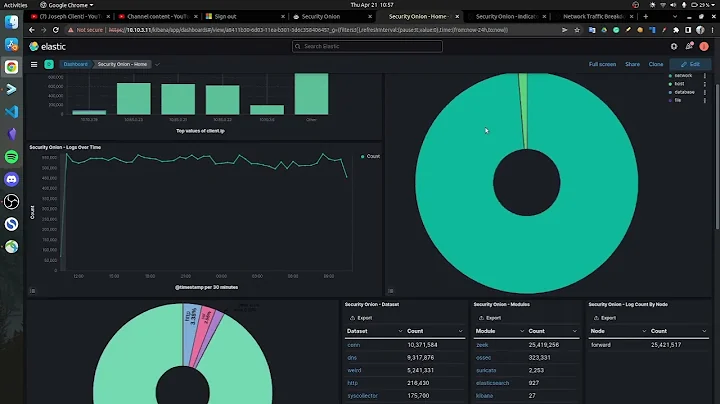Launch Spotify from the dock

pyautogui.click(x=11, y=157)
